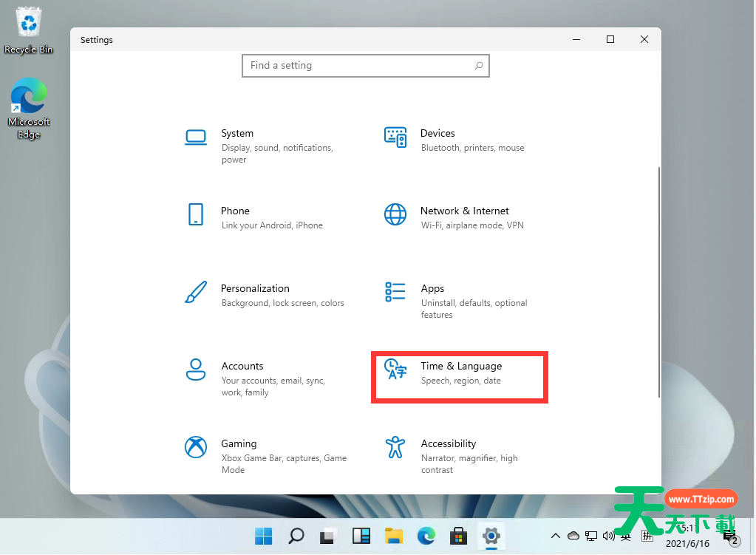Open Network & Internet globe icon
The image size is (756, 555).
point(395,214)
